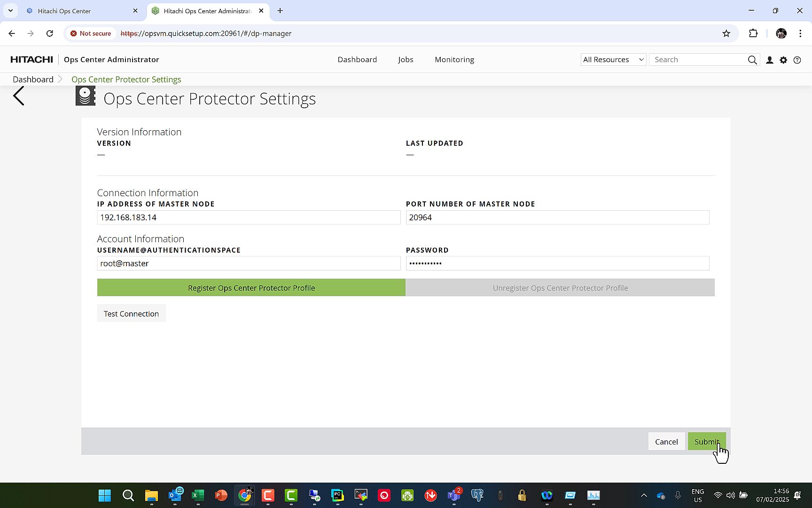Open Windows Start menu
Viewport: 812px width, 508px height.
(105, 495)
